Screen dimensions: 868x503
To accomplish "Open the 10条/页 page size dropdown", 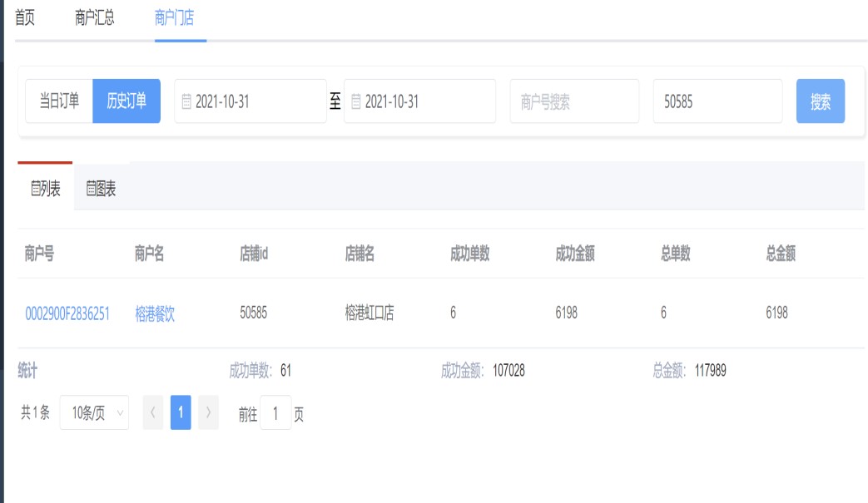I will [x=94, y=412].
